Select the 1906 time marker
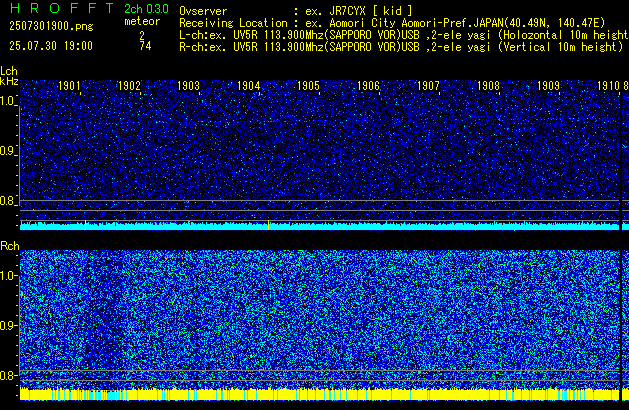629x410 pixels. pyautogui.click(x=368, y=86)
